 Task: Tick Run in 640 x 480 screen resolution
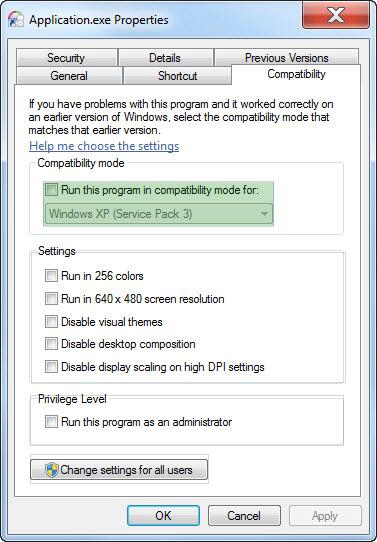click(51, 299)
